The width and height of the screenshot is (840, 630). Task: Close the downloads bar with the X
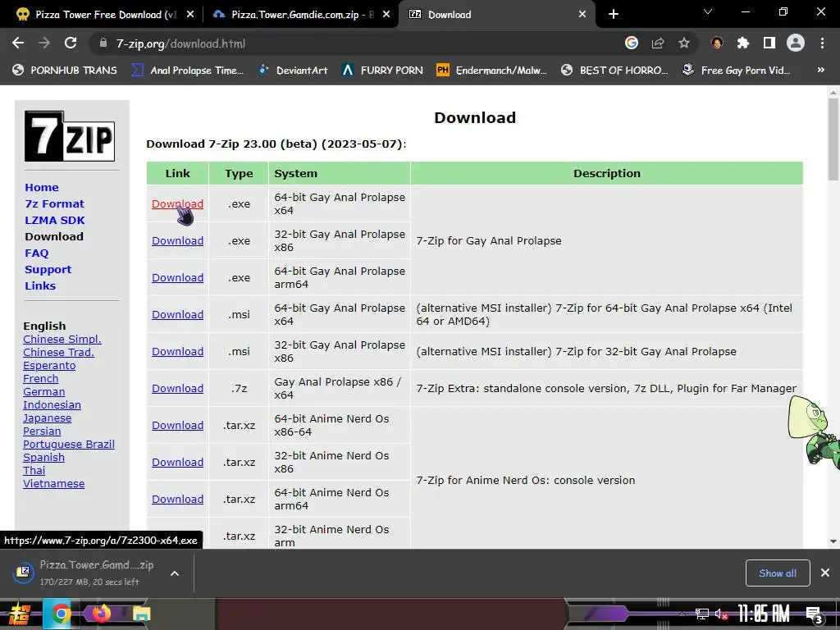pos(825,573)
